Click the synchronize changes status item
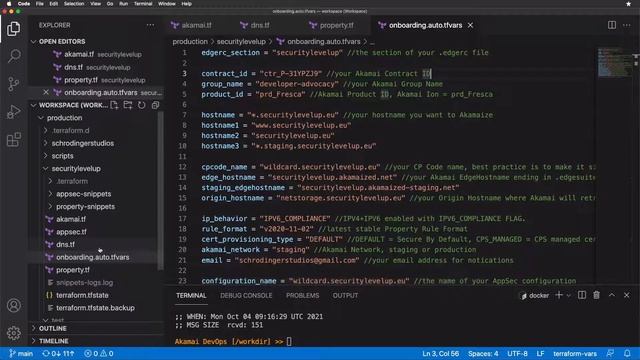The width and height of the screenshot is (640, 360). pos(58,353)
